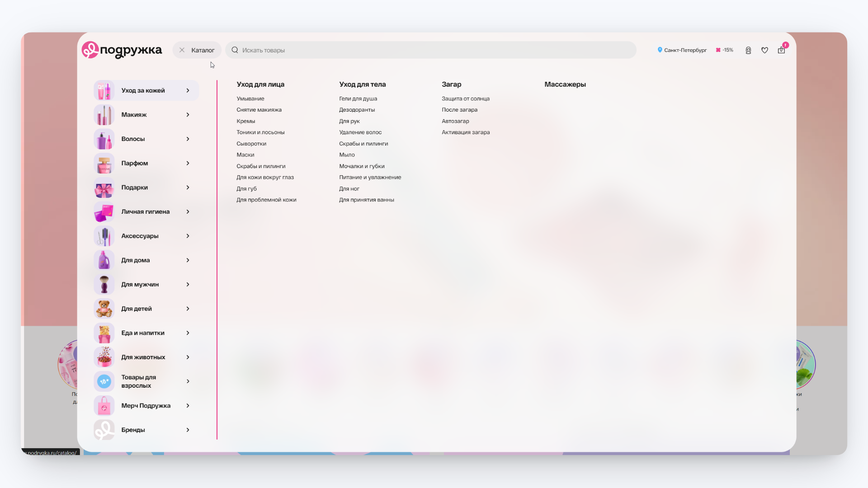This screenshot has width=868, height=488.
Task: Open the shopping cart icon
Action: click(x=781, y=50)
